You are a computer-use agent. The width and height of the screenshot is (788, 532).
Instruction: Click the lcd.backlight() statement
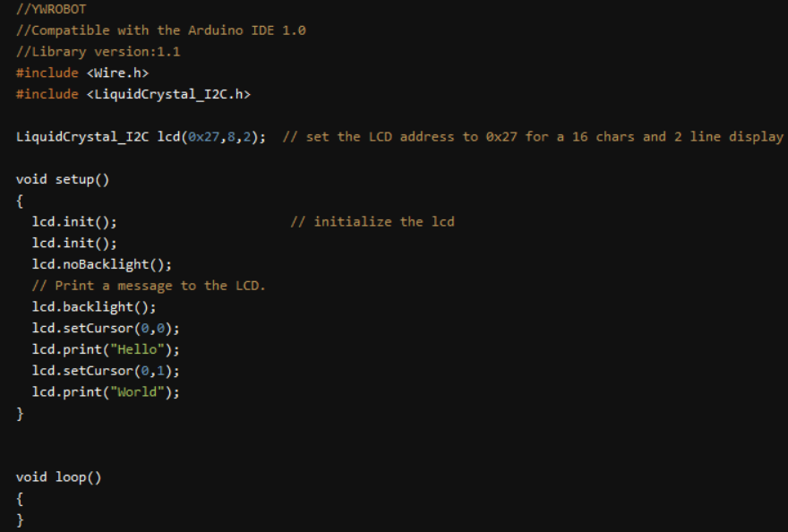(94, 307)
